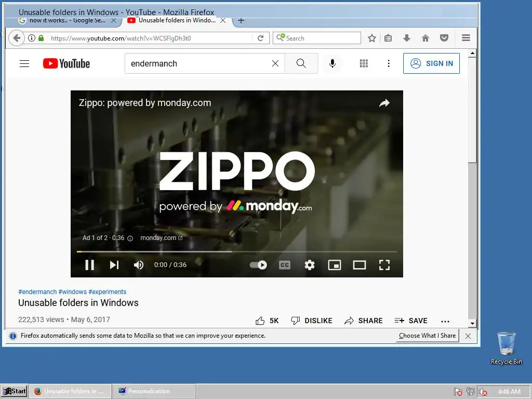Dismiss the Firefox data notification bar

point(468,336)
